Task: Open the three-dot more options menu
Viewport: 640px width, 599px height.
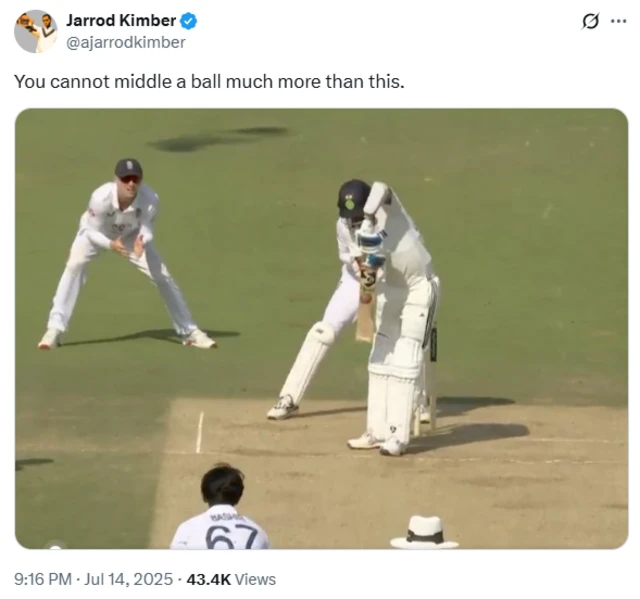Action: [618, 21]
